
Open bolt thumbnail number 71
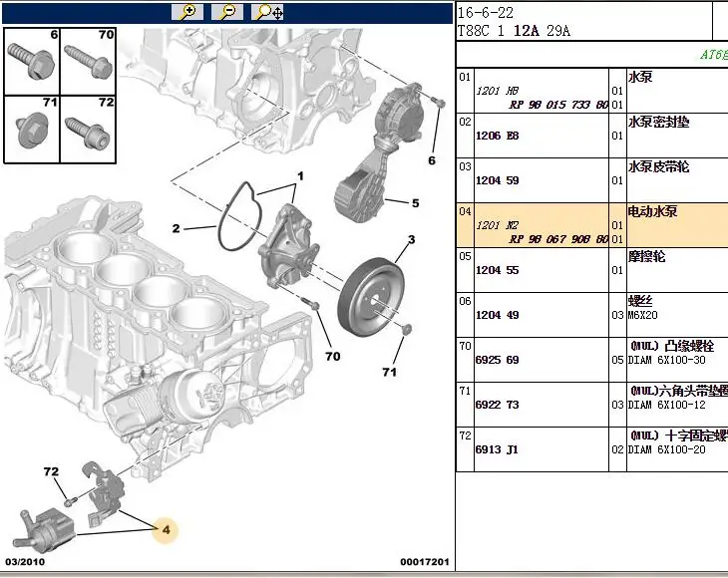point(32,130)
